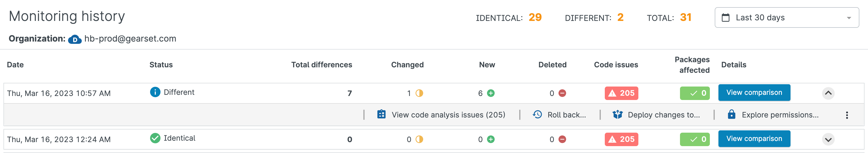Expand the 12:24 AM run details
The image size is (868, 153).
click(828, 139)
